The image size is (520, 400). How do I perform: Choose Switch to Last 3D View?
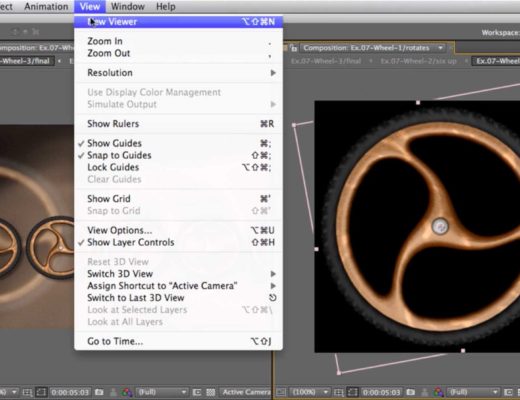tap(179, 298)
